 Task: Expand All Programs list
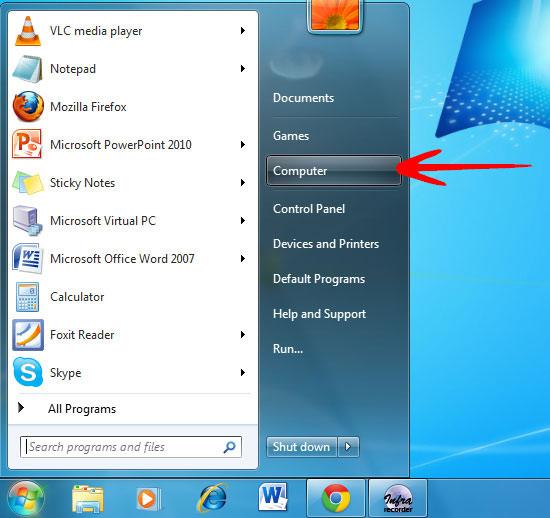[x=82, y=409]
